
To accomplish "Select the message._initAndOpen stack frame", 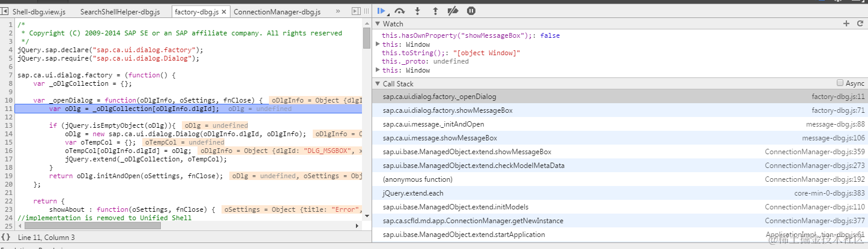I will 619,124.
